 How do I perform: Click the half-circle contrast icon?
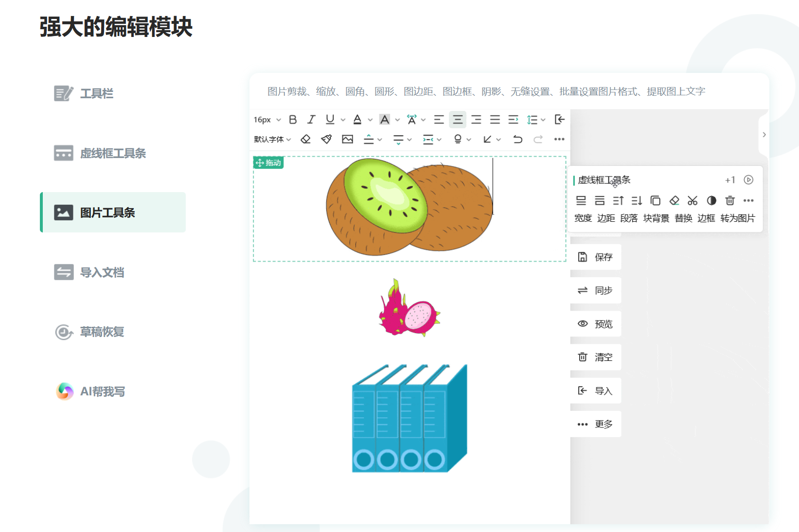[711, 200]
